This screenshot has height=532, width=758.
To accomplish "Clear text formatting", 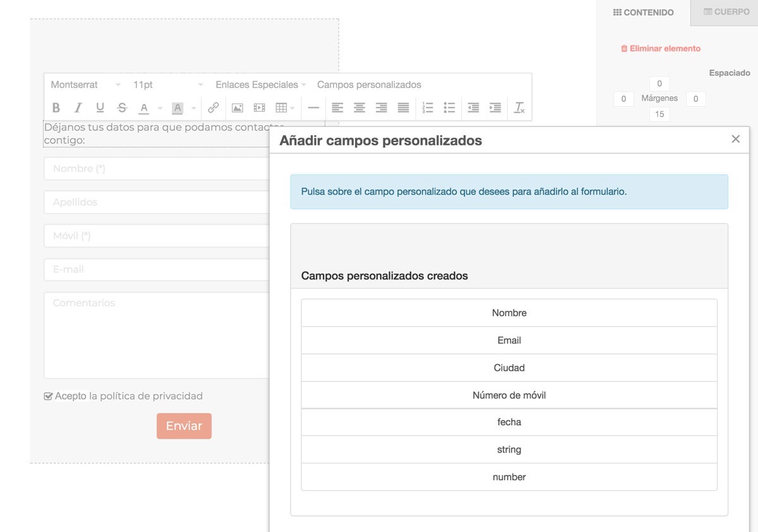I will coord(519,108).
